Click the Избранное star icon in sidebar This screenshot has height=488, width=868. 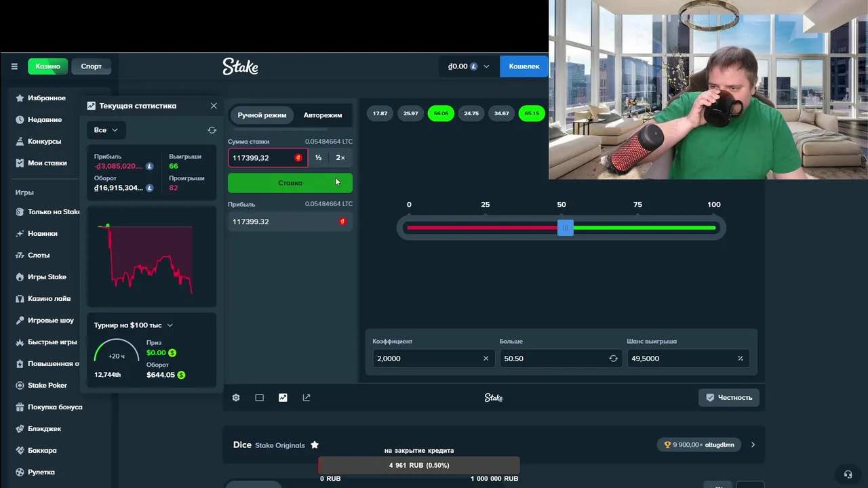point(20,98)
